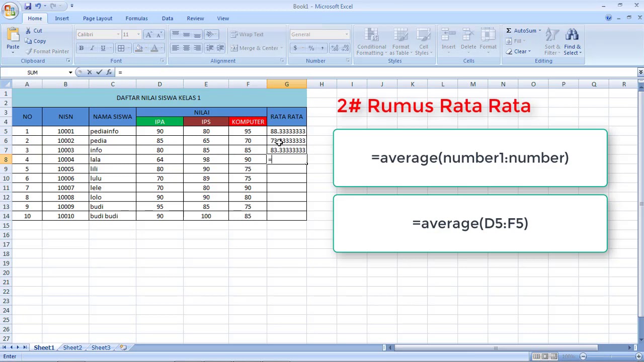Toggle Align Text Right
This screenshot has height=362, width=644.
(x=197, y=48)
